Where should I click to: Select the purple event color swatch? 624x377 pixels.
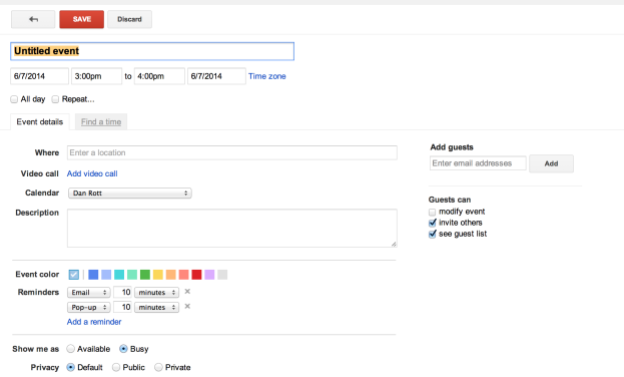point(210,275)
